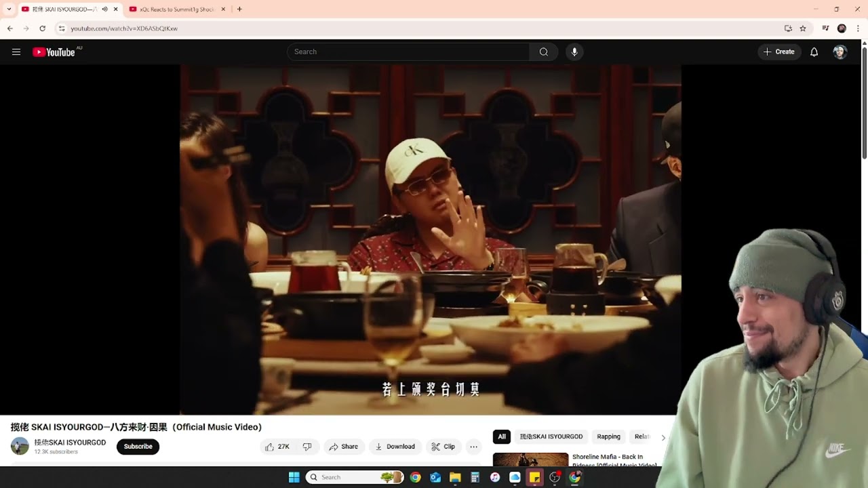Go back to the previous page
The width and height of the screenshot is (868, 488).
click(x=9, y=28)
